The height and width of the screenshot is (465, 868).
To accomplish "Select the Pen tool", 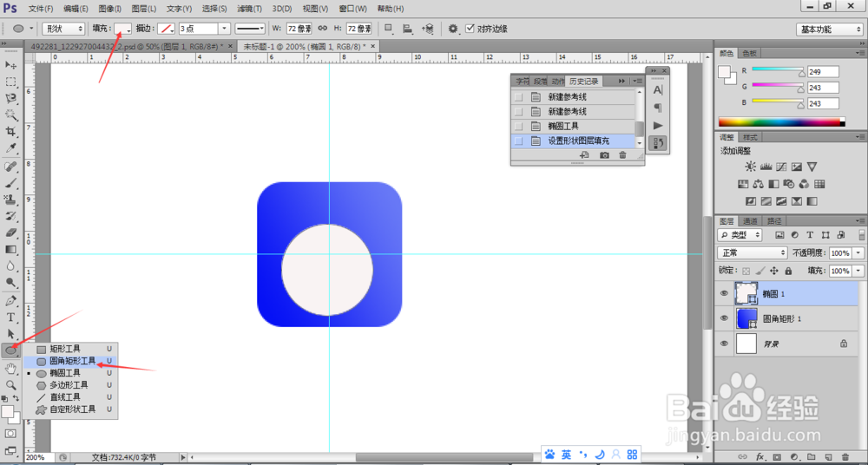I will [x=10, y=301].
